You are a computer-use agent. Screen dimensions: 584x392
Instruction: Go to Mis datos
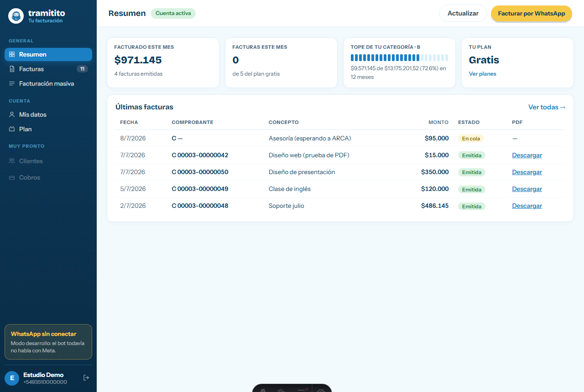click(x=48, y=114)
